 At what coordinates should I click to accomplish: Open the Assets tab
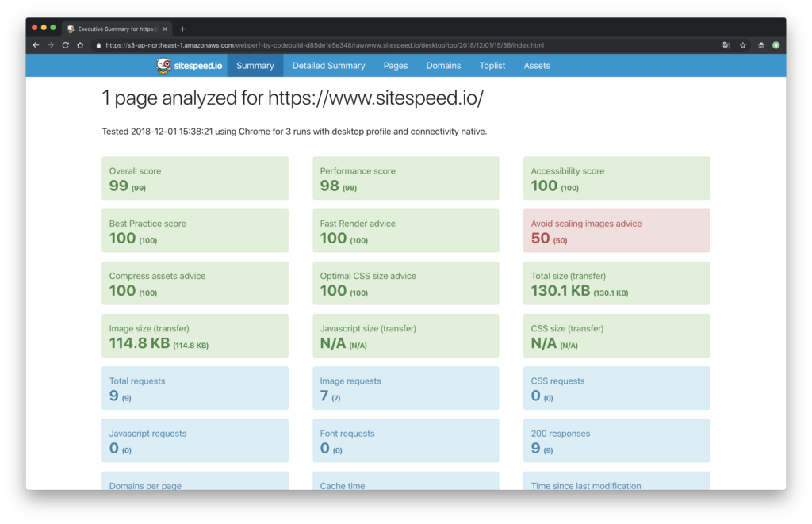click(x=537, y=66)
